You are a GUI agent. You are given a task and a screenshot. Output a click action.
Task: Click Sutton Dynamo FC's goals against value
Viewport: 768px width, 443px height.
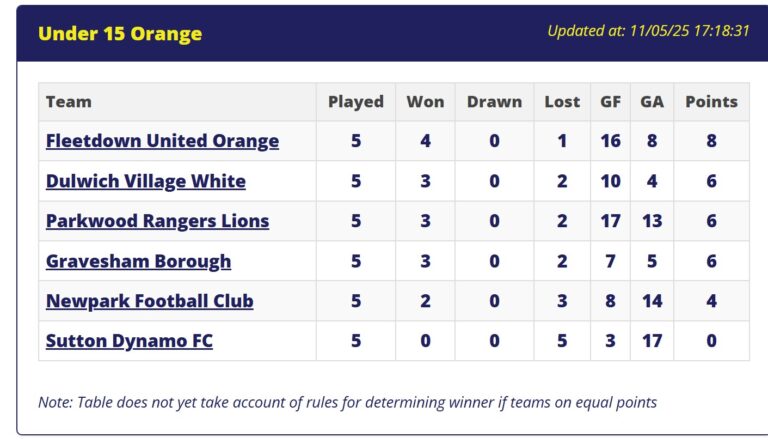652,341
